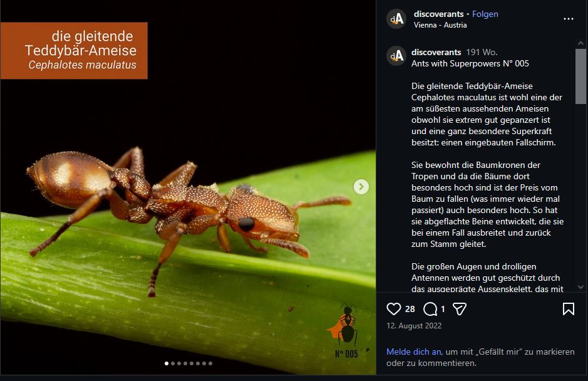Screen dimensions: 588x381
Task: Open comments via the speech bubble icon
Action: tap(430, 309)
